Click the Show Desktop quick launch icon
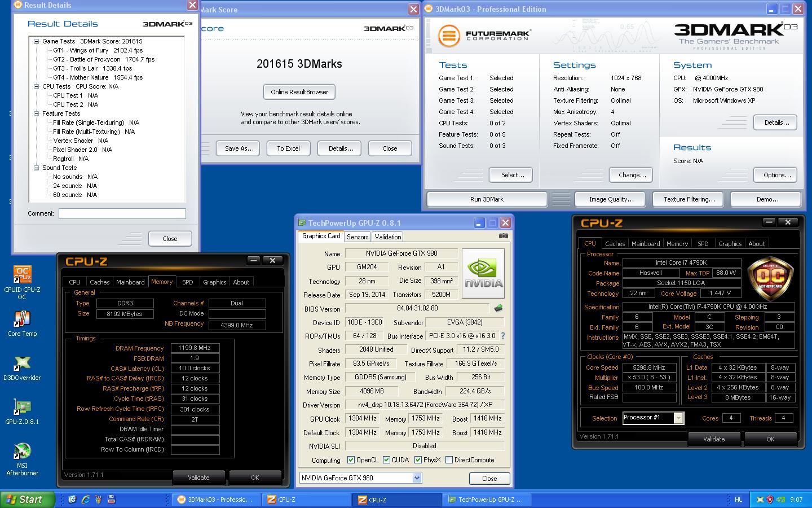 (x=72, y=500)
